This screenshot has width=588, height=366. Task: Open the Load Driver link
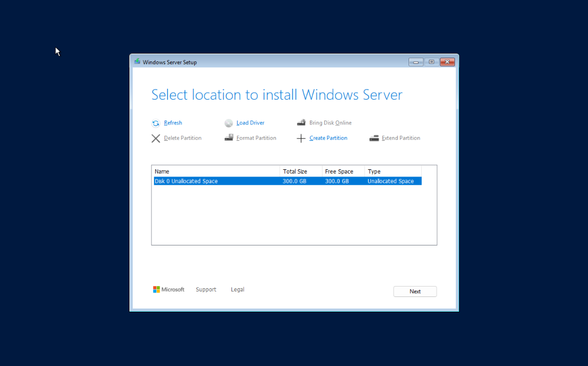click(x=250, y=123)
